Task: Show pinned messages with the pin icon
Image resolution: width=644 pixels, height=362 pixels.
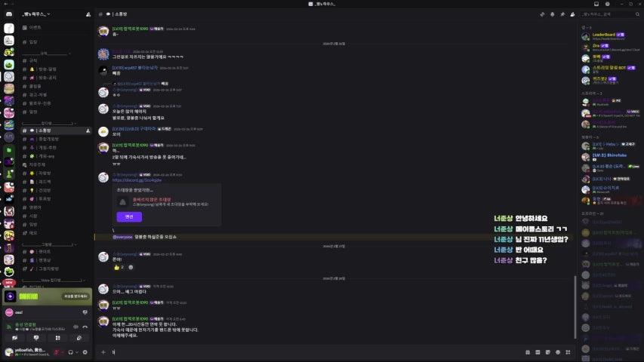Action: pos(562,14)
